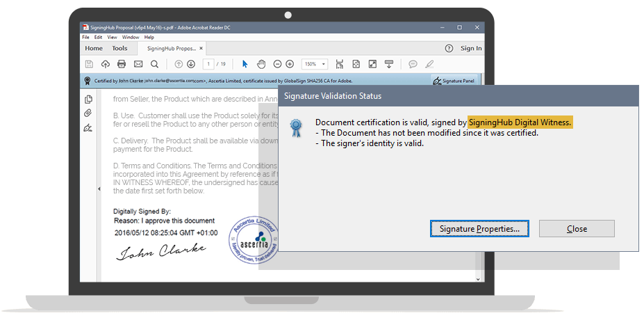Open the Signature Panel button
This screenshot has width=644, height=327.
454,81
